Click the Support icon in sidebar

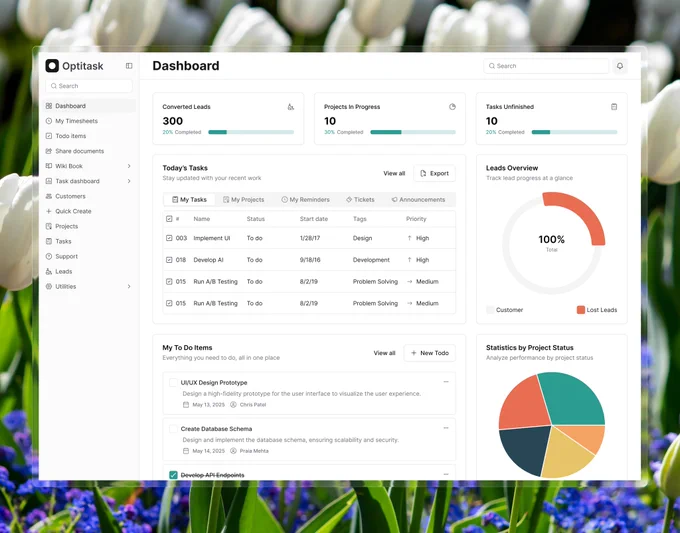tap(49, 256)
